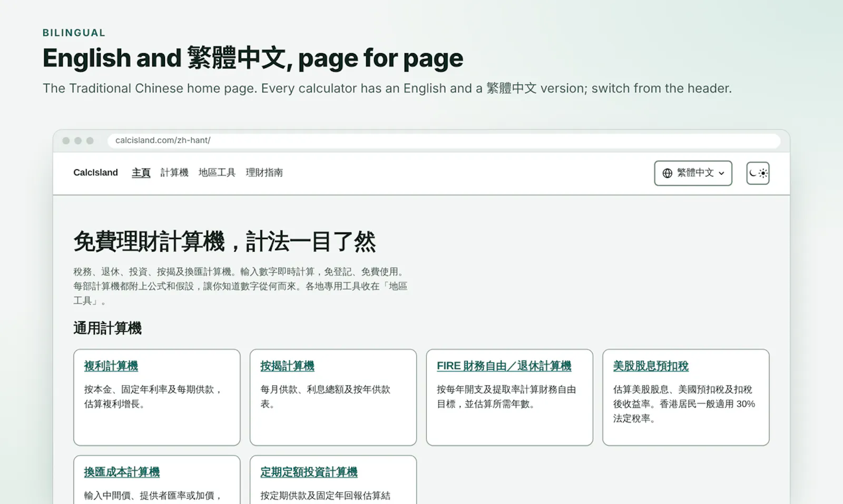Click the 通用計算機 section heading
The width and height of the screenshot is (843, 504).
click(x=107, y=328)
